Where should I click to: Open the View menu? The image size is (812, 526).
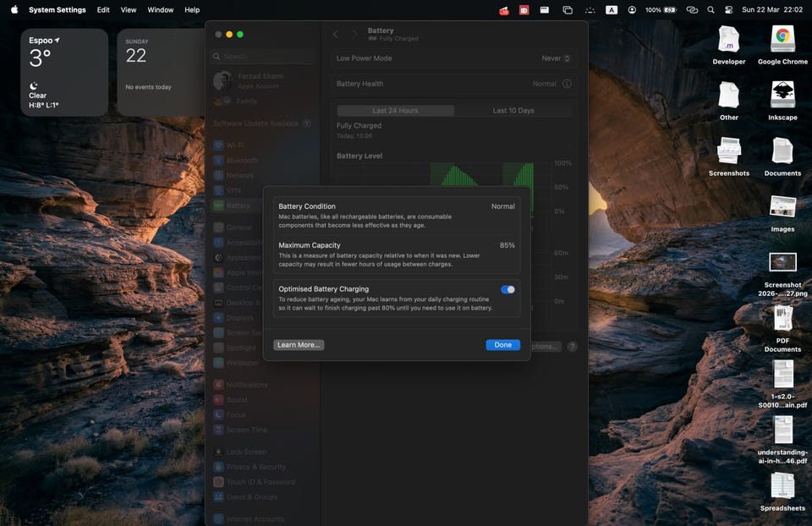[x=129, y=10]
